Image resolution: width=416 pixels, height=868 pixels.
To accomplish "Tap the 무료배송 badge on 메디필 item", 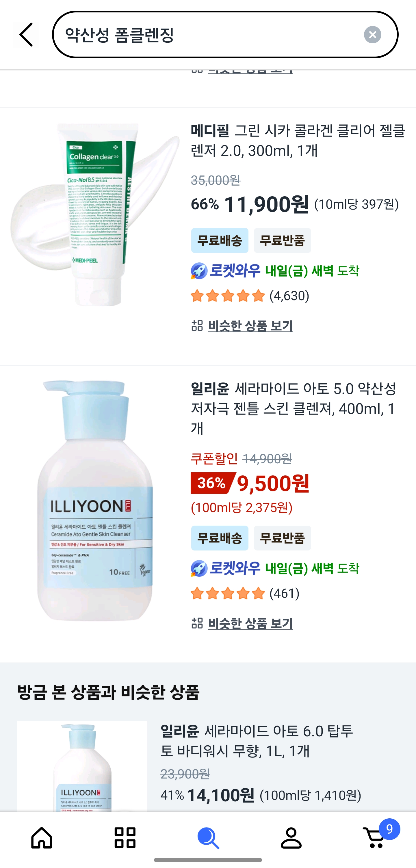I will 220,240.
